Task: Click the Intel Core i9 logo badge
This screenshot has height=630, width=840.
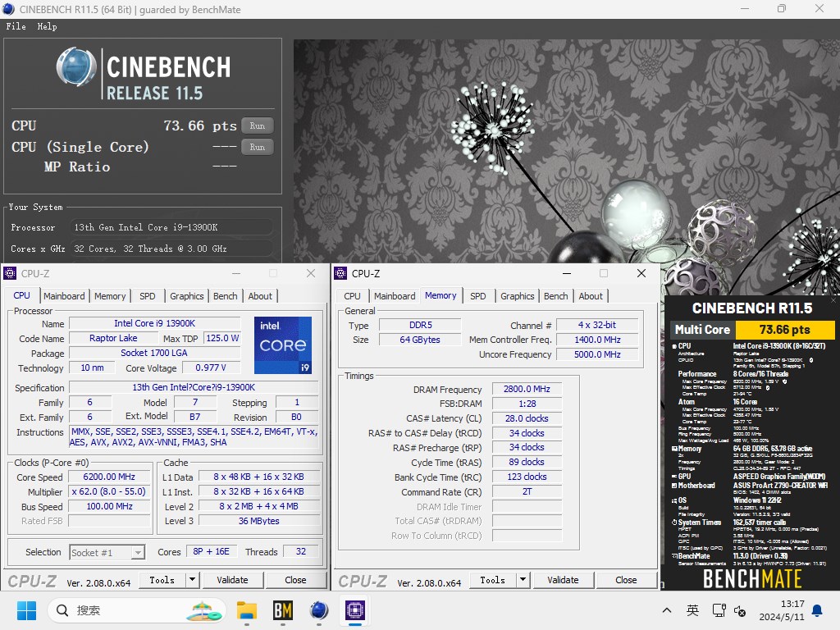Action: click(282, 345)
